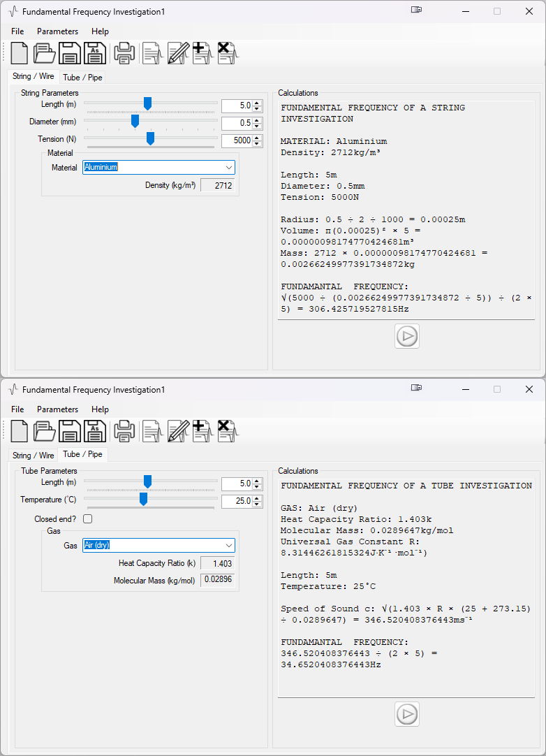Click the Diameter (mm) slider handle
This screenshot has width=546, height=756.
click(135, 122)
